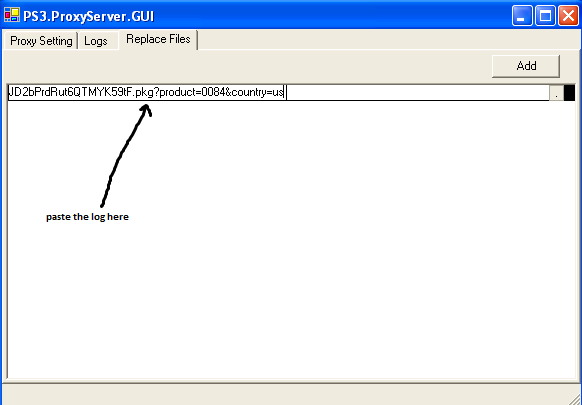The image size is (582, 405).
Task: Click the PS3.ProxyServer.GUI title bar text
Action: pyautogui.click(x=89, y=16)
